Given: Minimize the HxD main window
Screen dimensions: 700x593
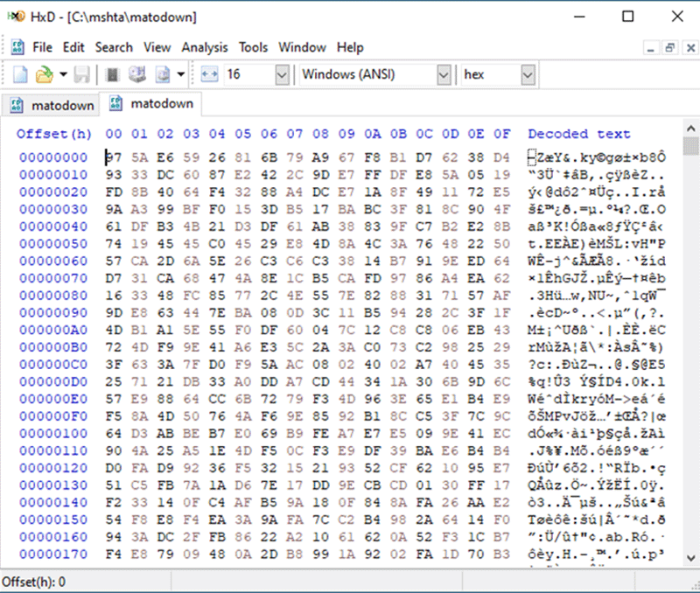Looking at the screenshot, I should tap(579, 17).
